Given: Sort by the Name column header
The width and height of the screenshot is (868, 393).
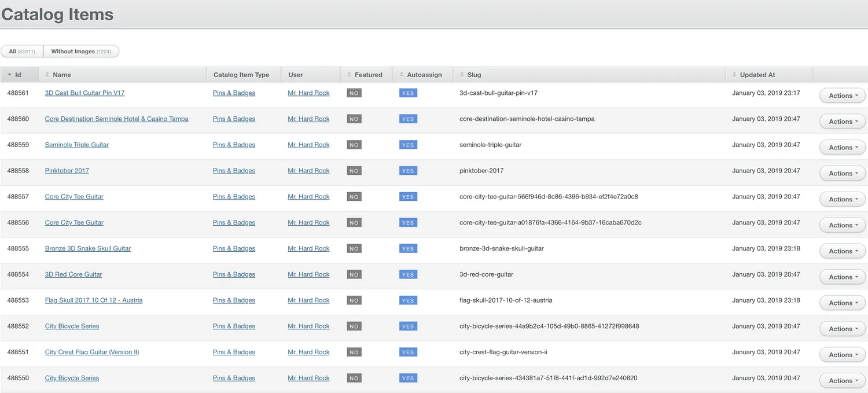Looking at the screenshot, I should point(62,75).
